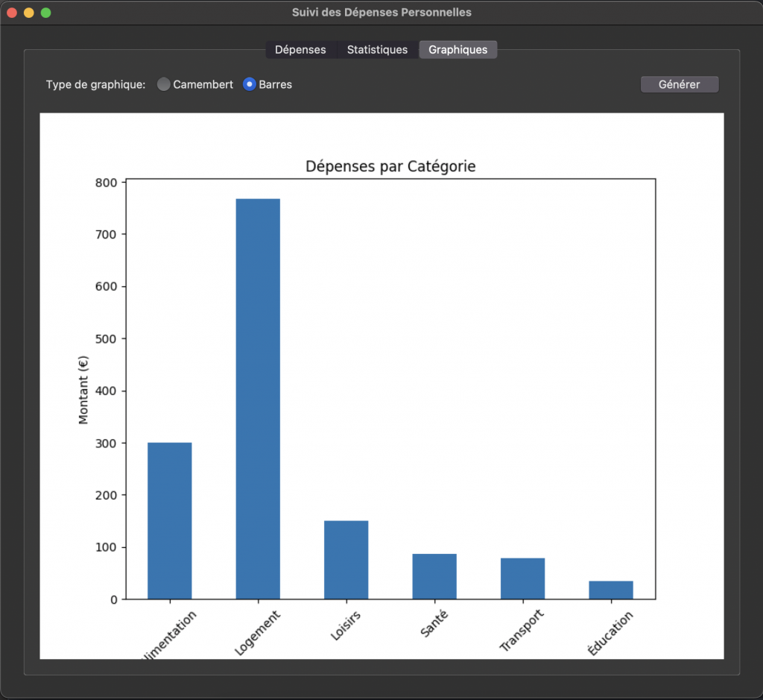Select the Graphiques tab
The image size is (763, 700).
click(x=458, y=50)
